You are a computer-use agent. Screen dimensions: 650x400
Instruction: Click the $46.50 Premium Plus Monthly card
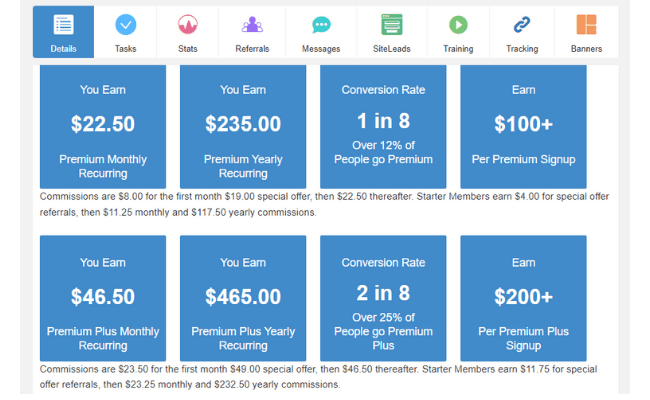point(103,298)
